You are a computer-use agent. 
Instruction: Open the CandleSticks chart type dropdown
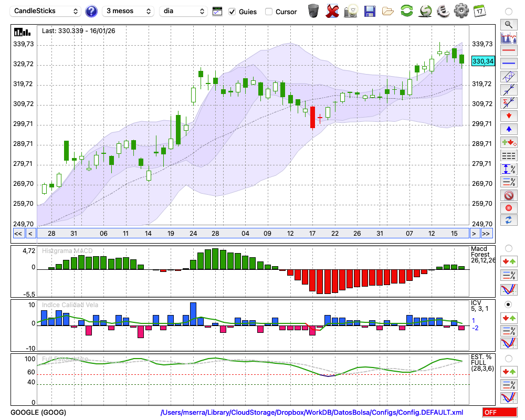(46, 11)
